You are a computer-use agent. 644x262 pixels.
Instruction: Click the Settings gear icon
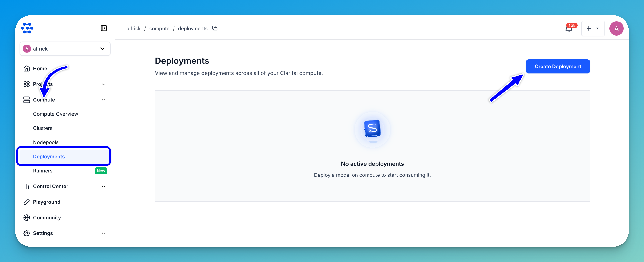click(27, 233)
